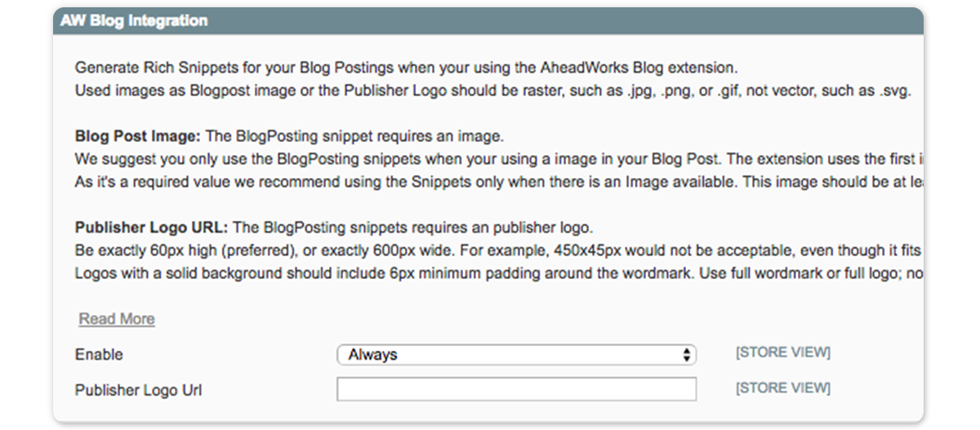Screen dimensions: 980x430
Task: Open the Read More link
Action: [116, 319]
